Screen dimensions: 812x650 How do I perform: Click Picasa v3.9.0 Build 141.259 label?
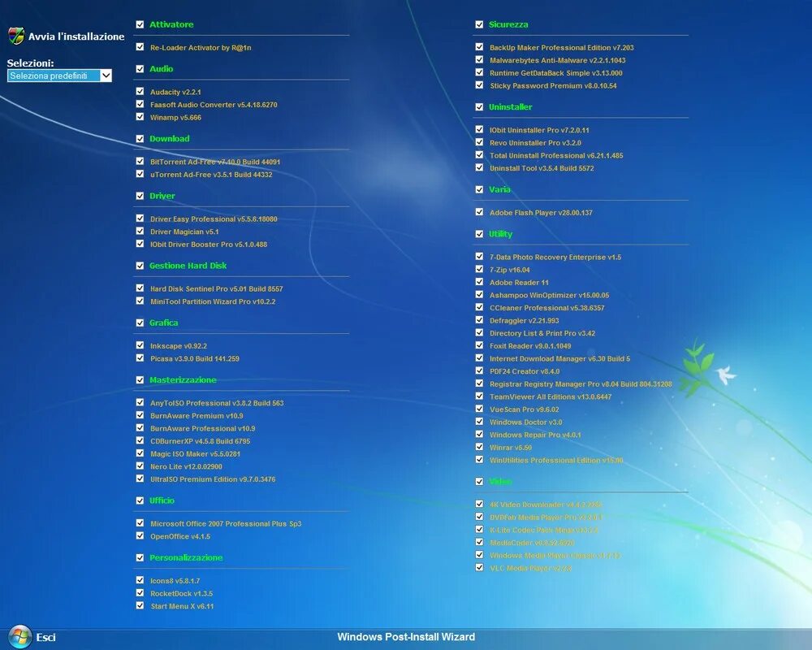(195, 358)
